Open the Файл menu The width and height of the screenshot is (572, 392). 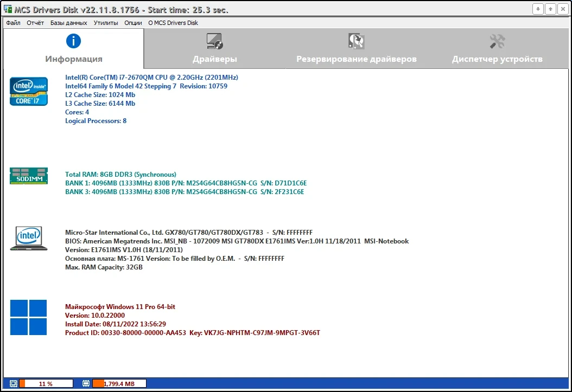[13, 23]
